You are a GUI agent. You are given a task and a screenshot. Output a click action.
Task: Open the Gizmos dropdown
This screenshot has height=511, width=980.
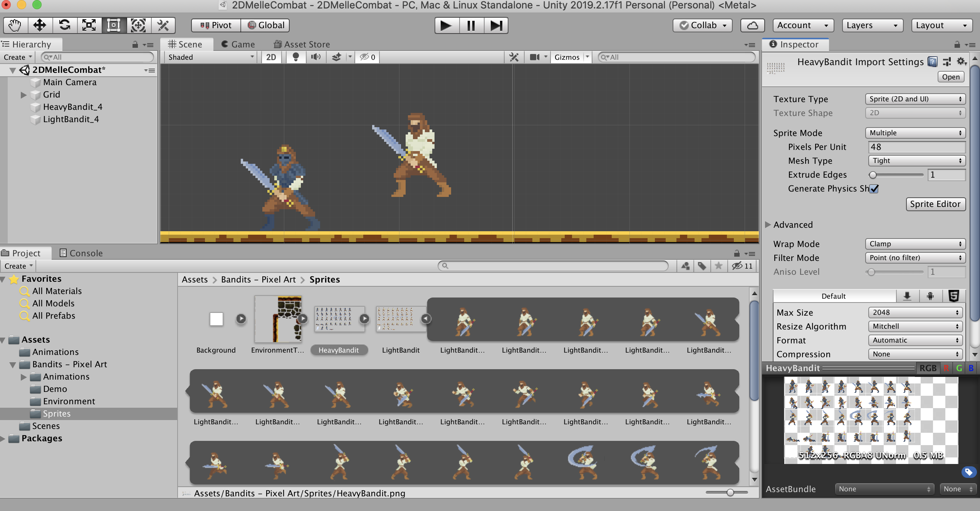click(571, 57)
